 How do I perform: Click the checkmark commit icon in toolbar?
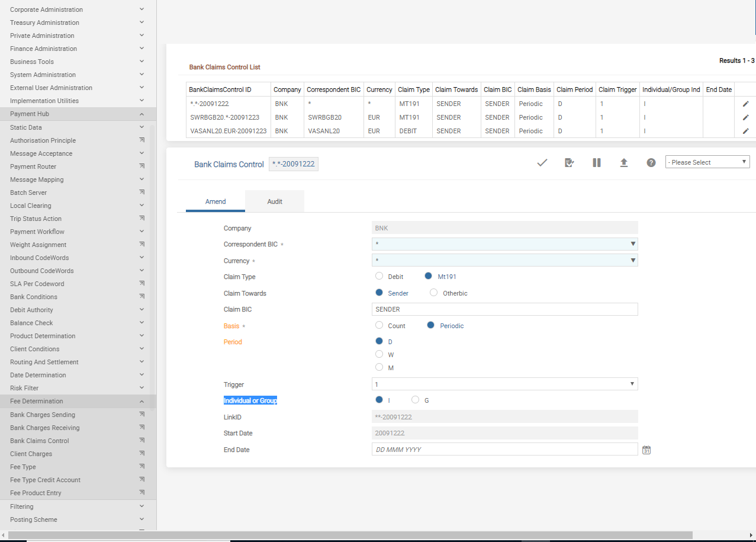pyautogui.click(x=542, y=163)
